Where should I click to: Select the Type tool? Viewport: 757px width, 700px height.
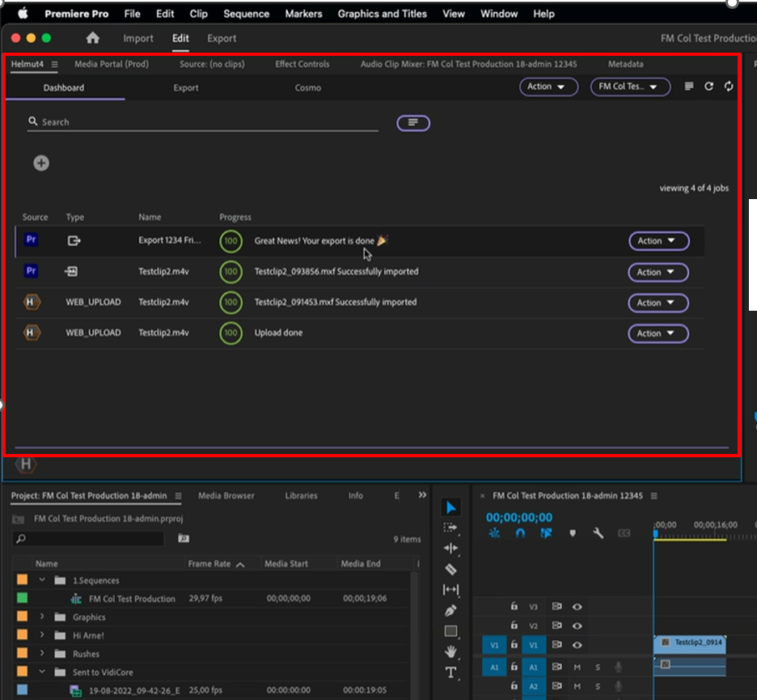point(451,672)
